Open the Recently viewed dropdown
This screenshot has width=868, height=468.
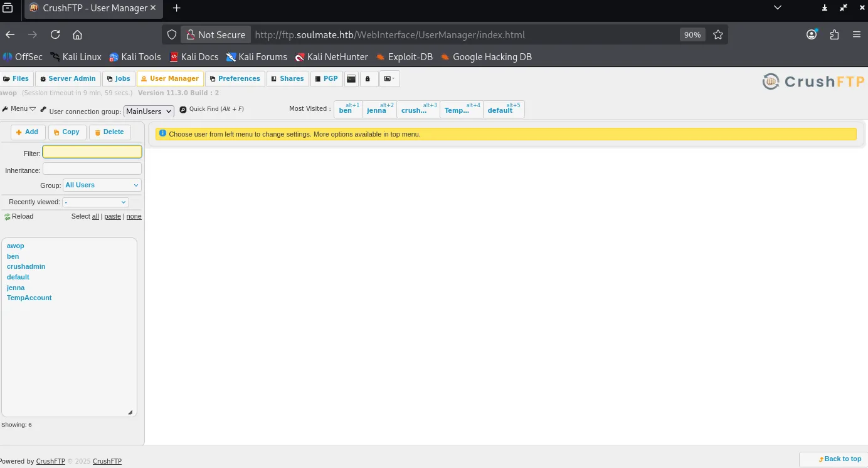pos(95,202)
